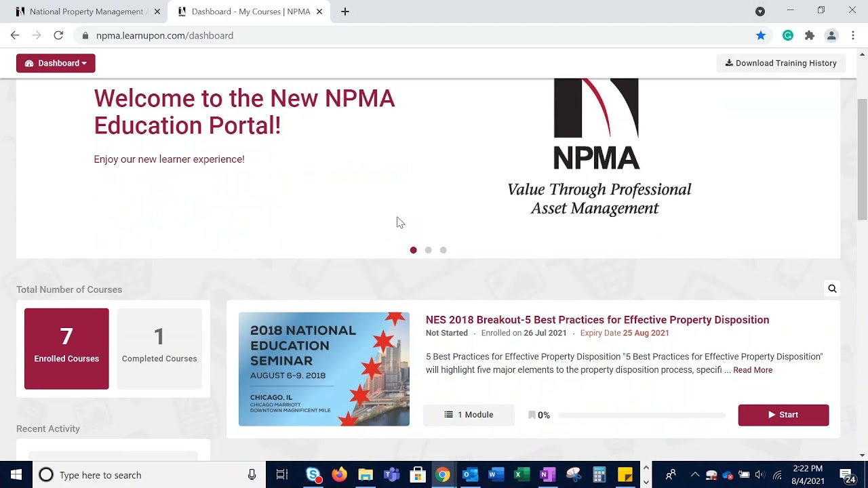This screenshot has height=488, width=868.
Task: Launch Excel from the taskbar
Action: (521, 474)
